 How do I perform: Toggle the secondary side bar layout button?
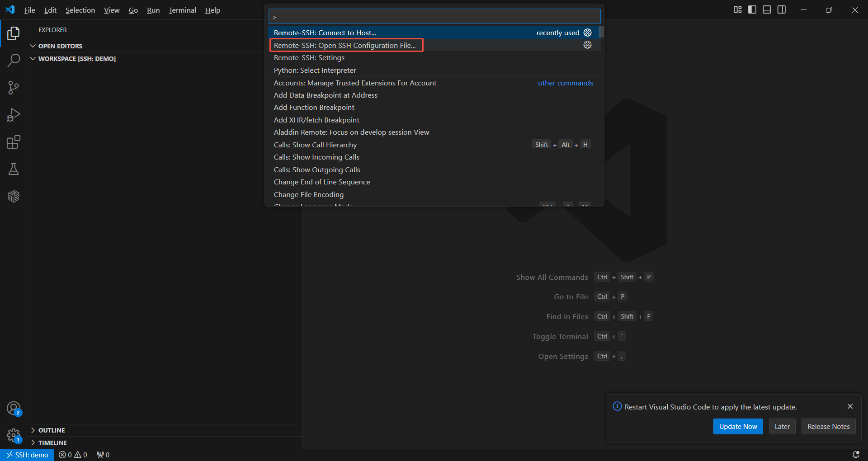782,10
